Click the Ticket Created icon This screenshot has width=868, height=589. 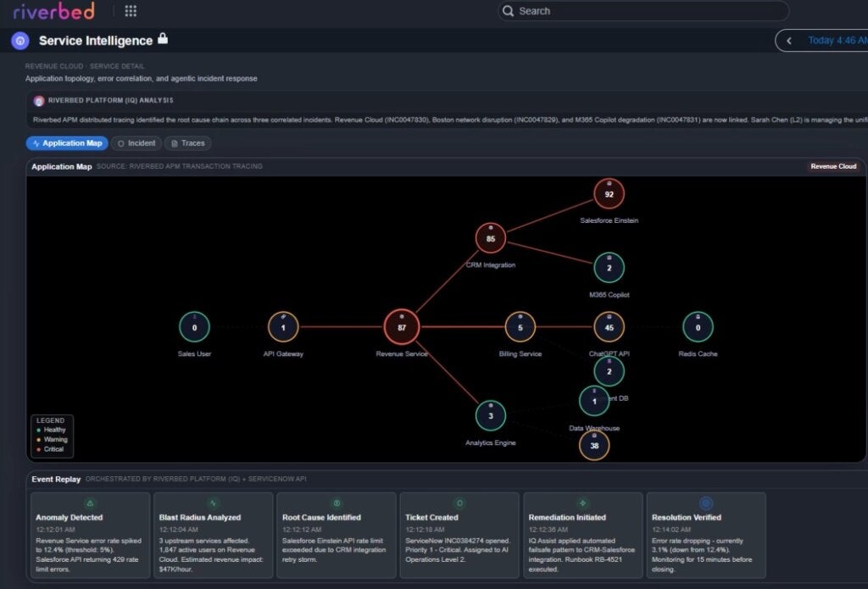pos(459,503)
